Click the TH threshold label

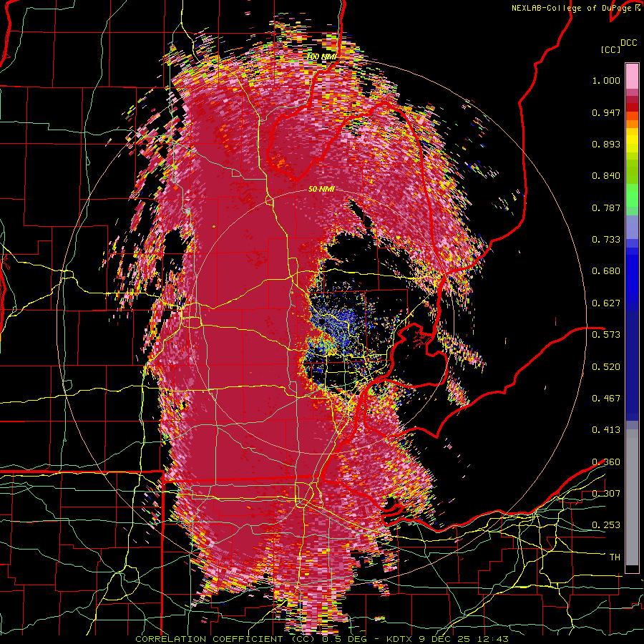(x=615, y=557)
